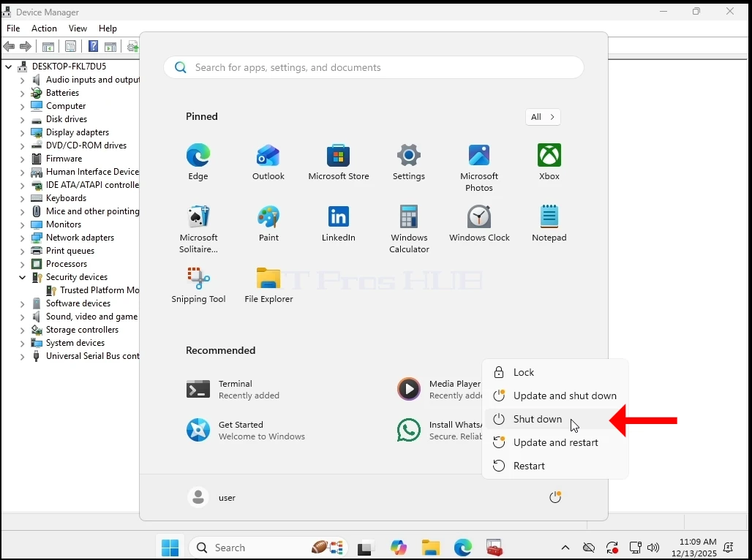Open File Explorer pinned app

[268, 285]
